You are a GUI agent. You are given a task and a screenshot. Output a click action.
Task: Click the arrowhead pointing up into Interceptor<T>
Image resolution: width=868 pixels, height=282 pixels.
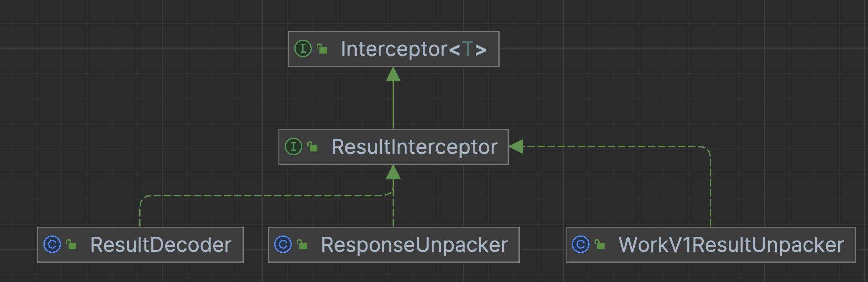[393, 74]
